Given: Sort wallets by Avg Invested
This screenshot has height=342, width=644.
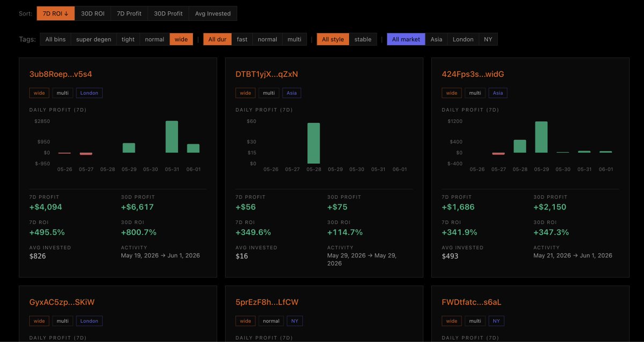Looking at the screenshot, I should [x=213, y=13].
